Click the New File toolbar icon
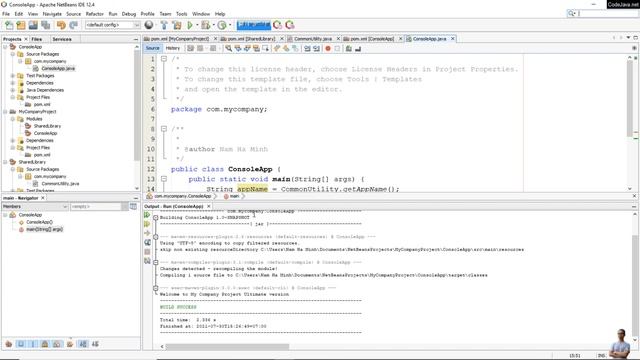Viewport: 640px width, 360px height. click(x=9, y=25)
